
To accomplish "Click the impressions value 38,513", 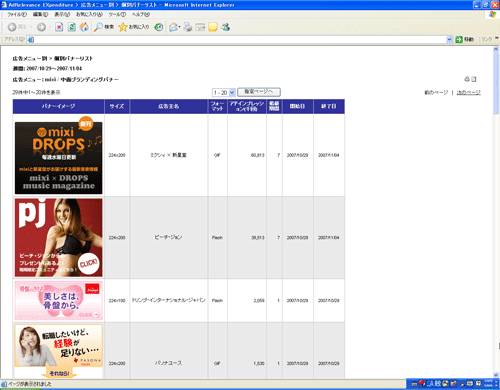I will 258,238.
